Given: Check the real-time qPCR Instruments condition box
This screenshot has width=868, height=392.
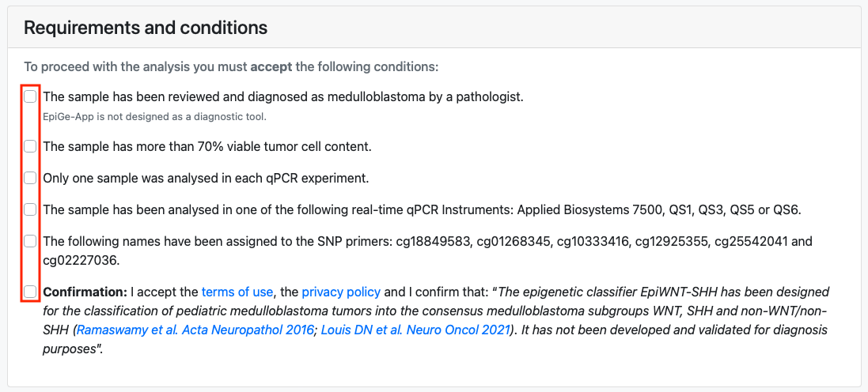Looking at the screenshot, I should coord(30,209).
